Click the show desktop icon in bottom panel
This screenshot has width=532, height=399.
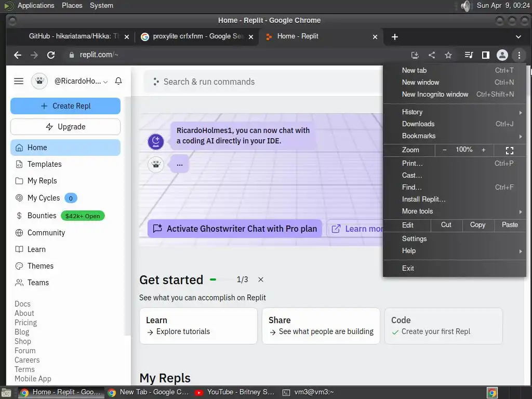coord(6,393)
